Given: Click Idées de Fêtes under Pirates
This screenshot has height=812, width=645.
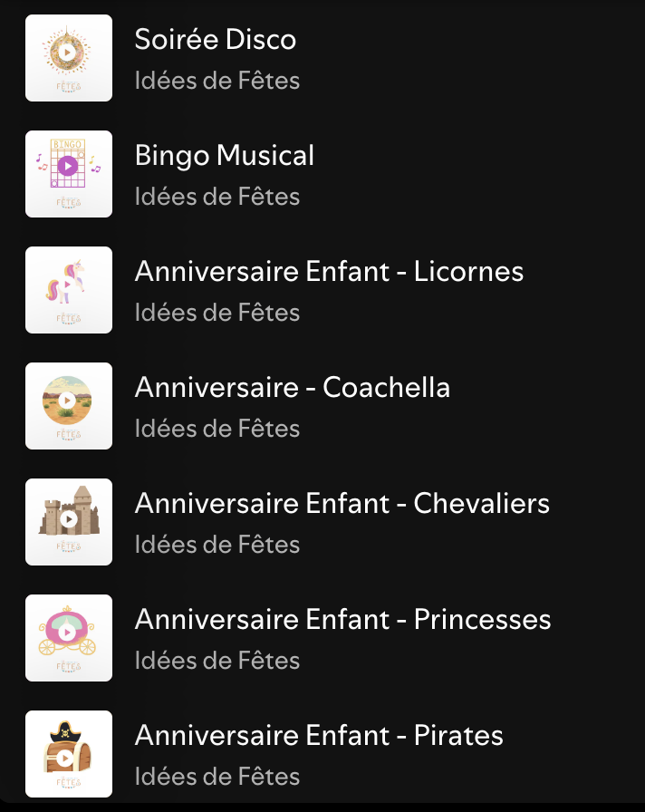Looking at the screenshot, I should (x=217, y=777).
